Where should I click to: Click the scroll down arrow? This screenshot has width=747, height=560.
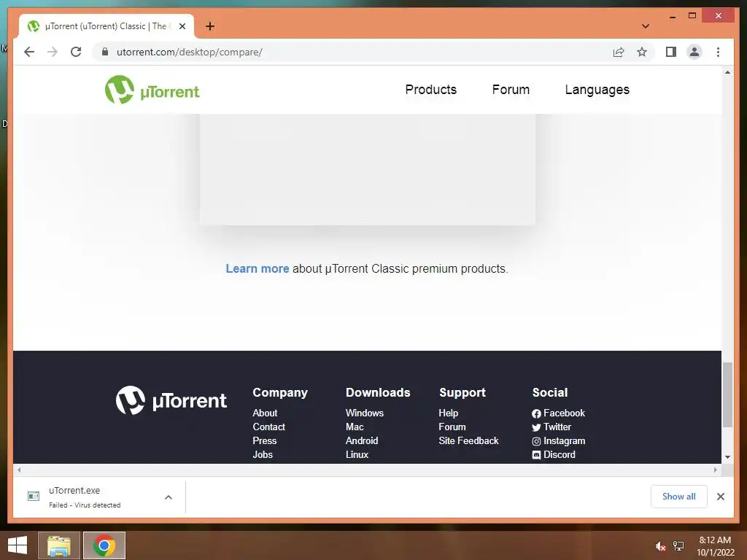(x=727, y=457)
